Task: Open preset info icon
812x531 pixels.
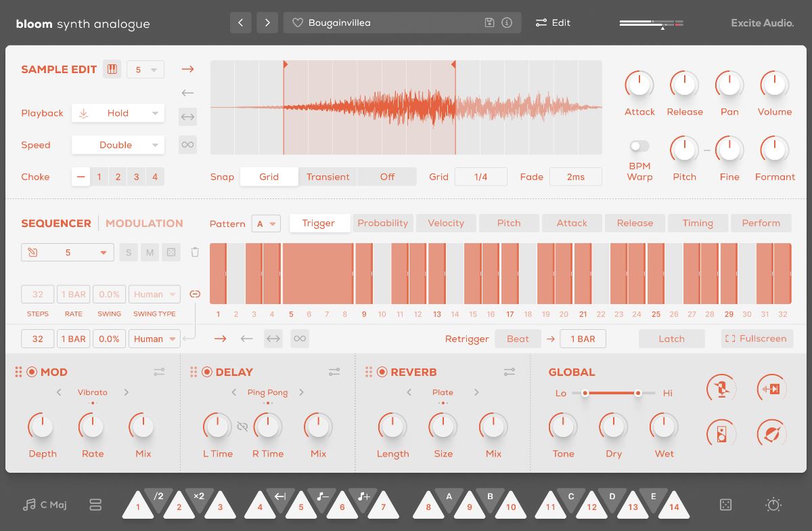Action: 507,22
